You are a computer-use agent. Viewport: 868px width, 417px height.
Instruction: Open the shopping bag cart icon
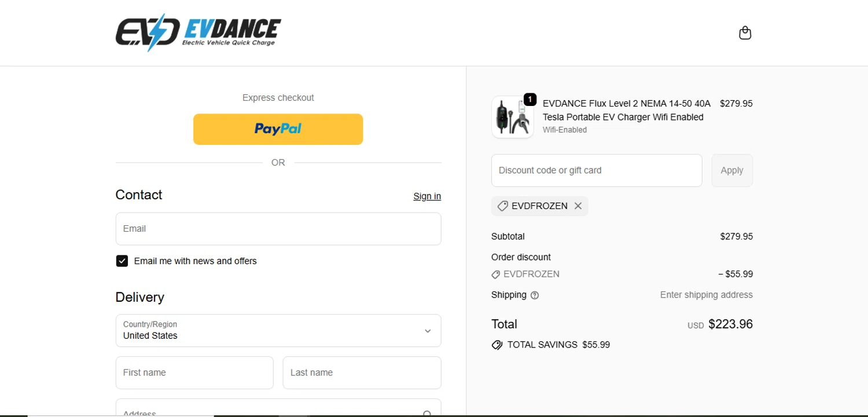pyautogui.click(x=745, y=33)
